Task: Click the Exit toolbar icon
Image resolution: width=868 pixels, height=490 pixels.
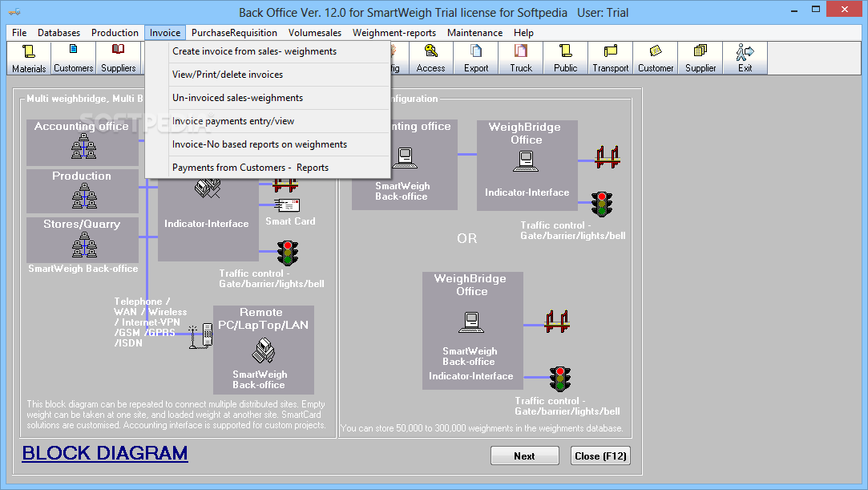Action: click(745, 58)
